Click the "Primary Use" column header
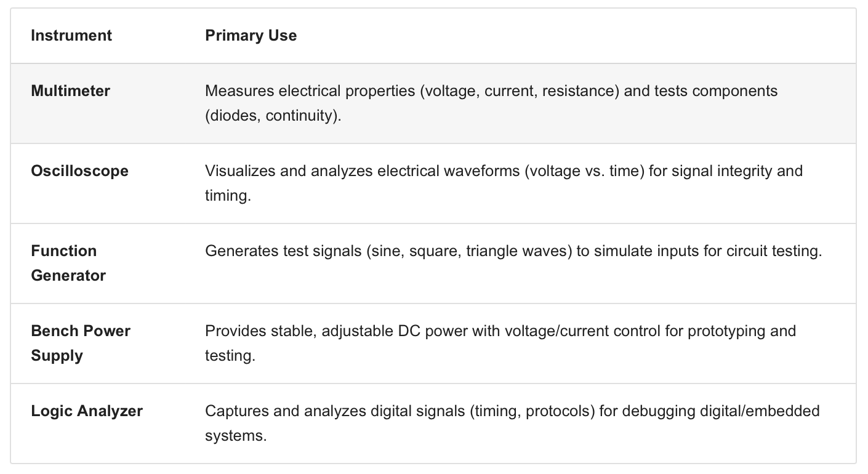Viewport: 868px width, 474px height. pos(251,36)
